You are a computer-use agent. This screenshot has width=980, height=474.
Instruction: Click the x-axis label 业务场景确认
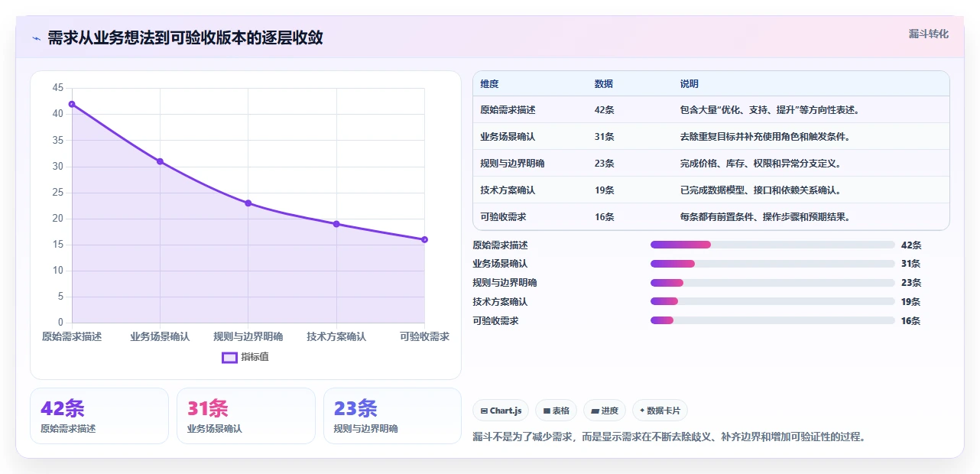tap(160, 336)
